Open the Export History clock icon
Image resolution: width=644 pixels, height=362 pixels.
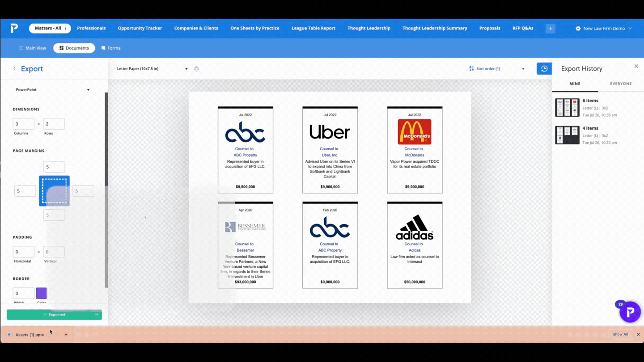(544, 68)
